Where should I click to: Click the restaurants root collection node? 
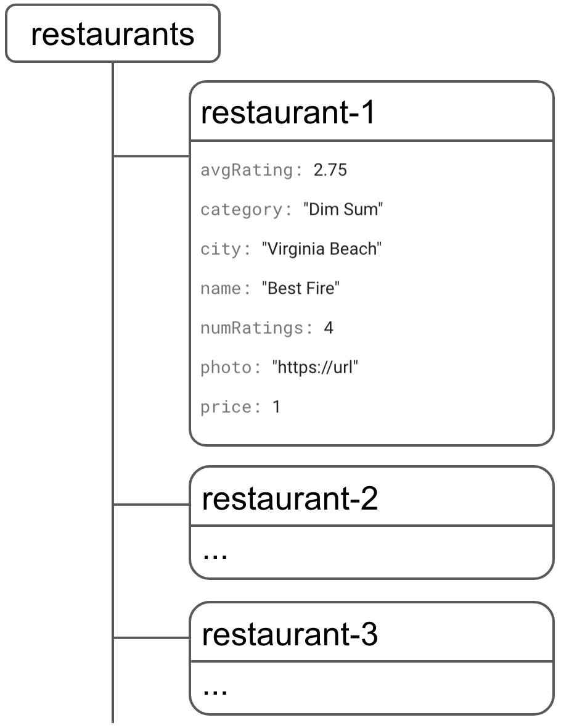tap(113, 34)
